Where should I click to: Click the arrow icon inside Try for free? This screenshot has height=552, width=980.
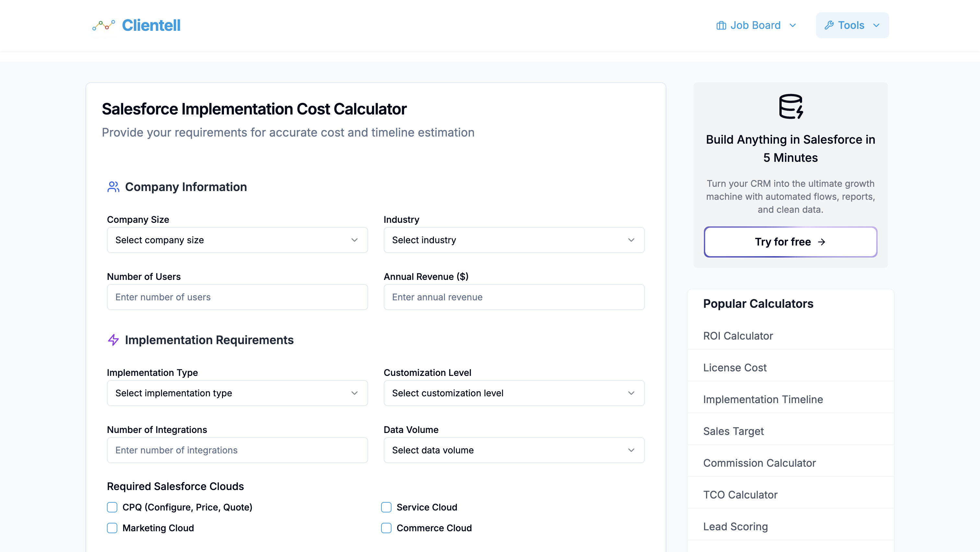[x=822, y=242]
